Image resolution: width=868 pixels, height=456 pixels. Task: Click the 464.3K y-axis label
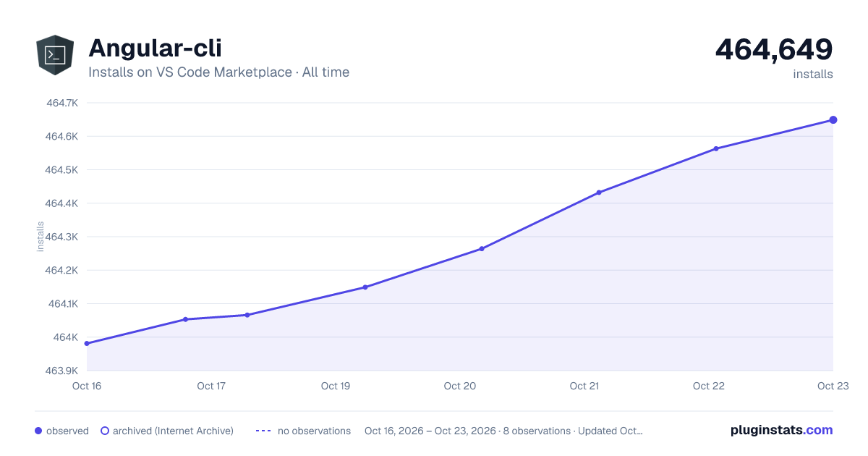pyautogui.click(x=62, y=237)
